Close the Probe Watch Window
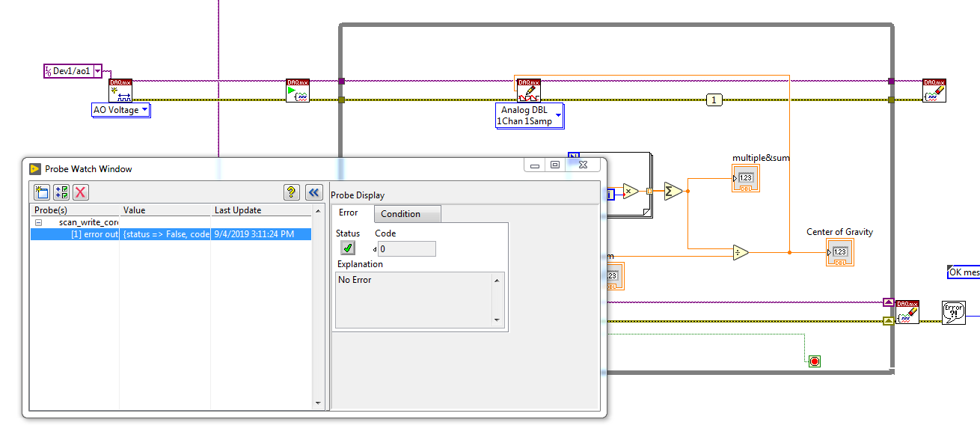 (x=583, y=165)
